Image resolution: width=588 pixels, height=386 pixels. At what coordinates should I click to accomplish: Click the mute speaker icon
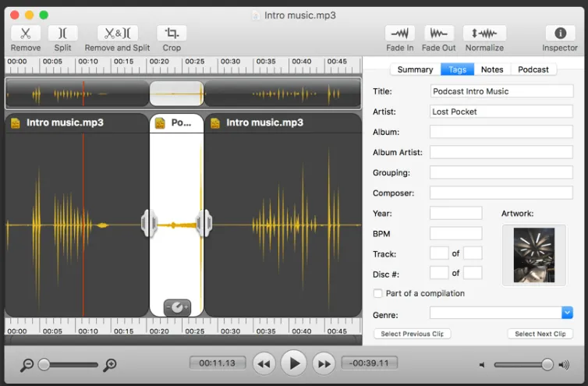(482, 365)
